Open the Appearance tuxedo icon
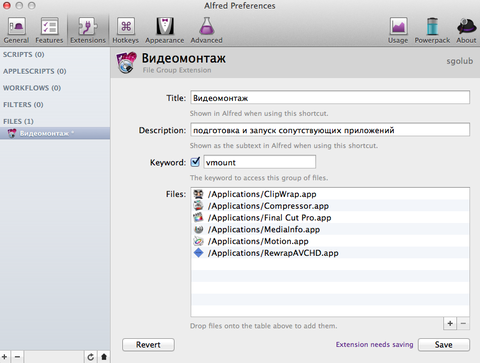Image resolution: width=480 pixels, height=363 pixels. pyautogui.click(x=165, y=30)
